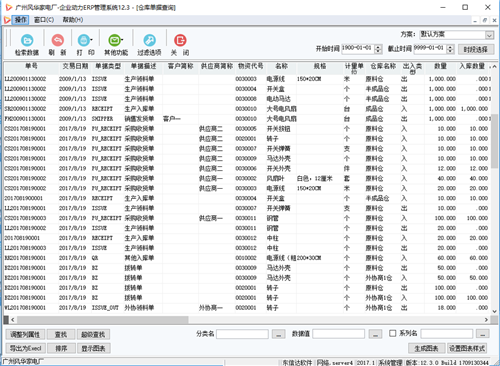The height and width of the screenshot is (366, 500).
Task: Click the red 刷新 refresh icon
Action: (x=57, y=40)
